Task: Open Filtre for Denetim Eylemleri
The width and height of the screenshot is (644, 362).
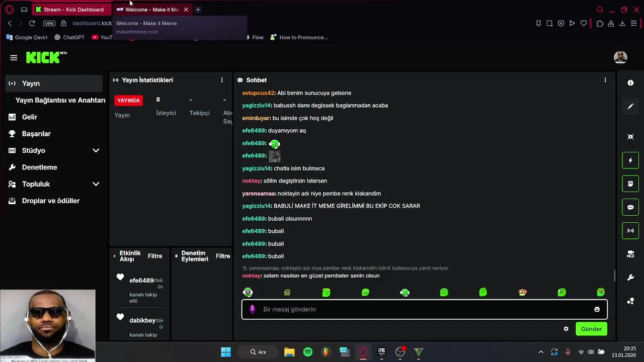Action: pos(223,256)
